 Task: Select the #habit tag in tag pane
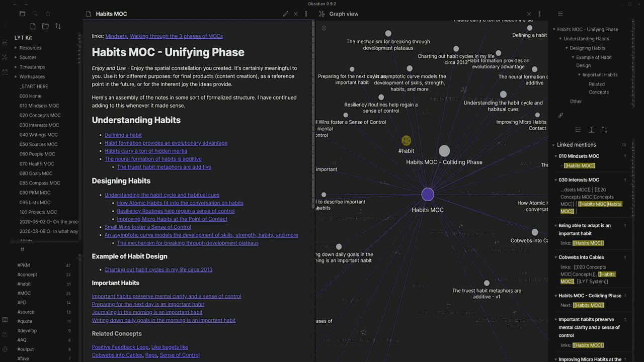pos(24,284)
